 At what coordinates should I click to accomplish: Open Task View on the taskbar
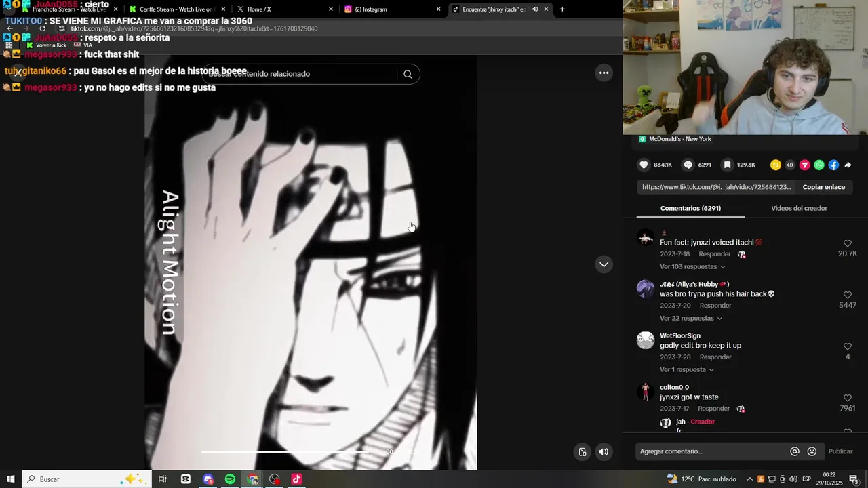point(163,479)
